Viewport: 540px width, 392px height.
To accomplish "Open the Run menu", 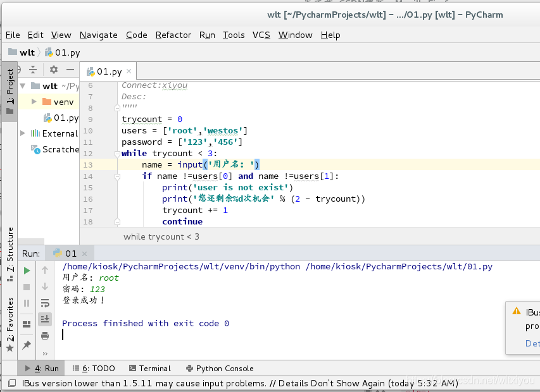I will (207, 35).
